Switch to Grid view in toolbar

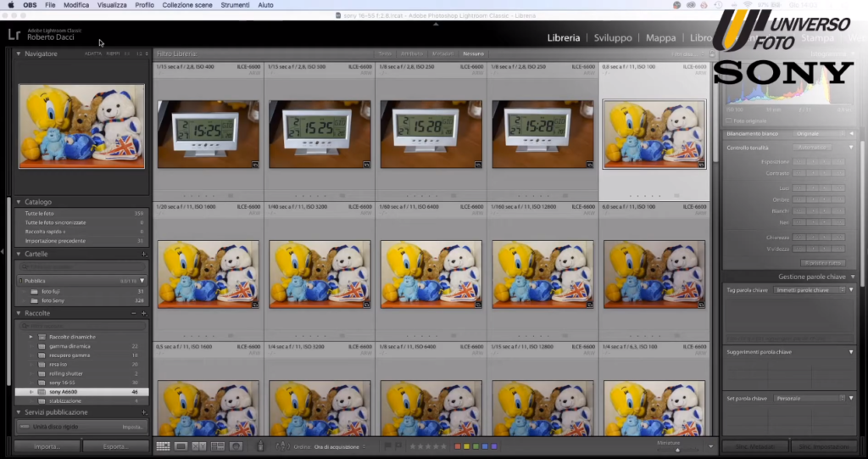[163, 446]
